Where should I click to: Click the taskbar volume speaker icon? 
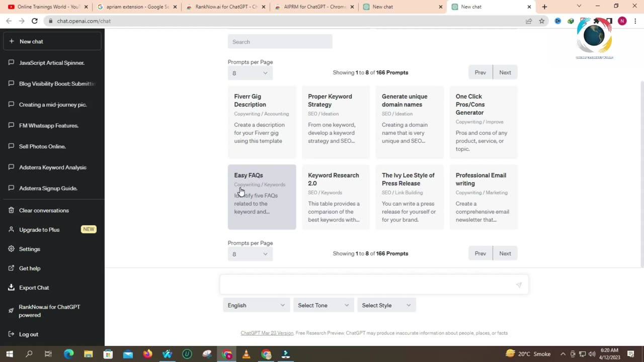pyautogui.click(x=592, y=354)
